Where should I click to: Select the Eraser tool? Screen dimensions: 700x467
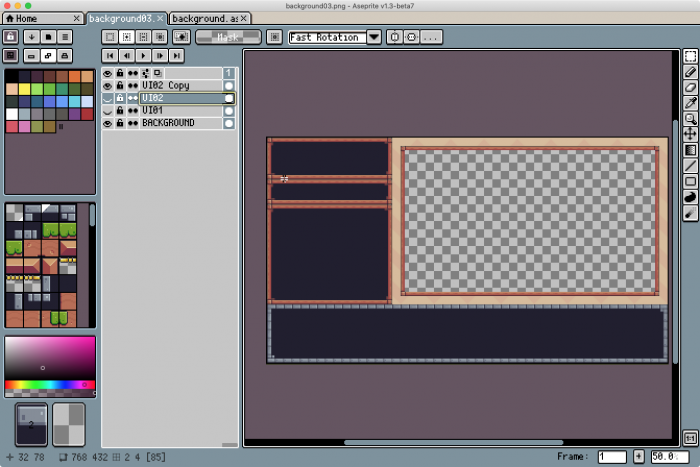click(690, 87)
